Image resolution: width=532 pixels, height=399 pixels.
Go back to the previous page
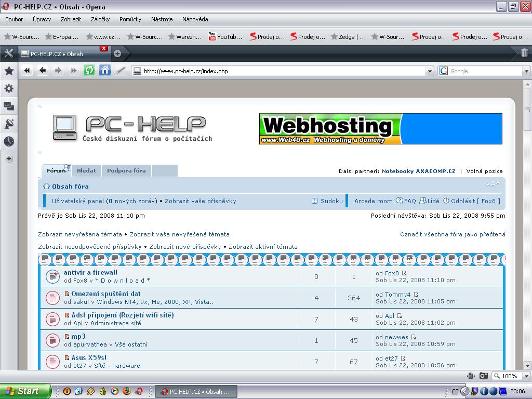tap(43, 71)
